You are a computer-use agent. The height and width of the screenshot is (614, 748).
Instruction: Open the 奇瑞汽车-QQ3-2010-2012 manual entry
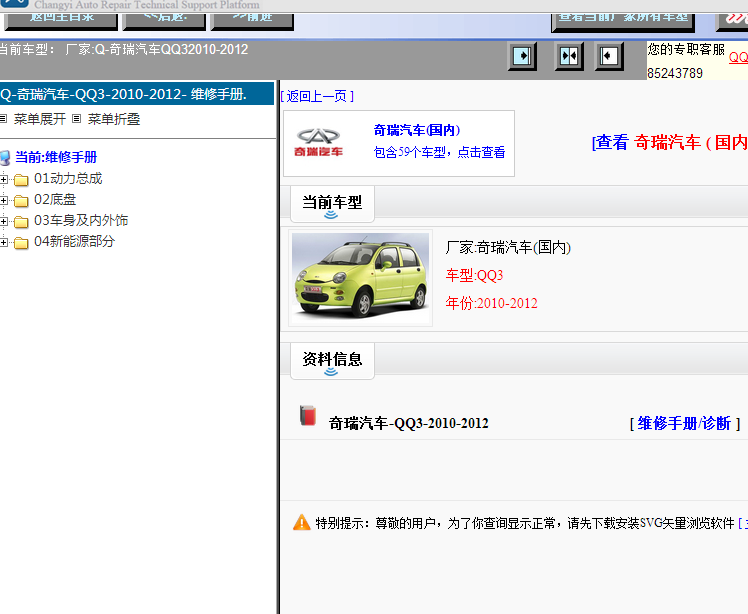[x=409, y=423]
